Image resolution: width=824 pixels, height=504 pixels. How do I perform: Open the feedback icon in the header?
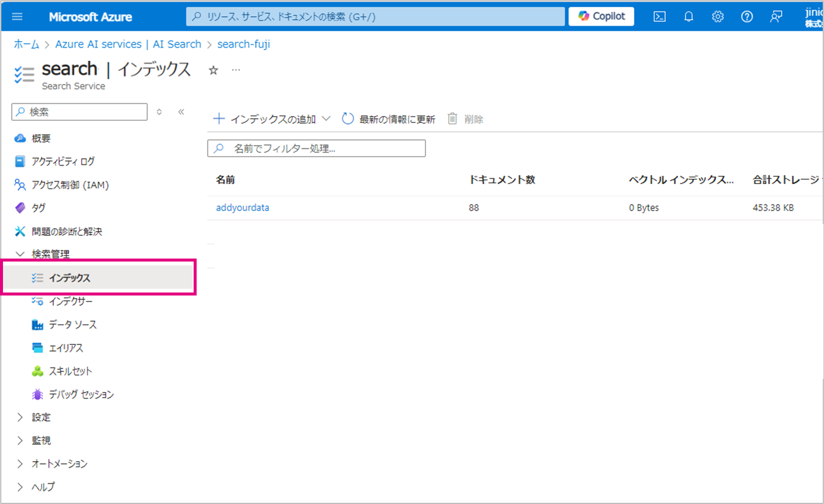click(x=776, y=17)
